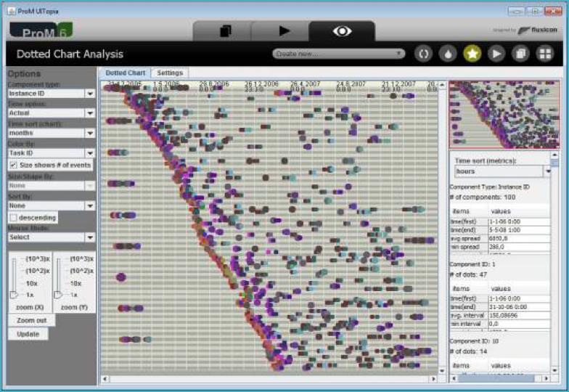The image size is (569, 392).
Task: Click the 150,08696 avg interval value
Action: [518, 315]
